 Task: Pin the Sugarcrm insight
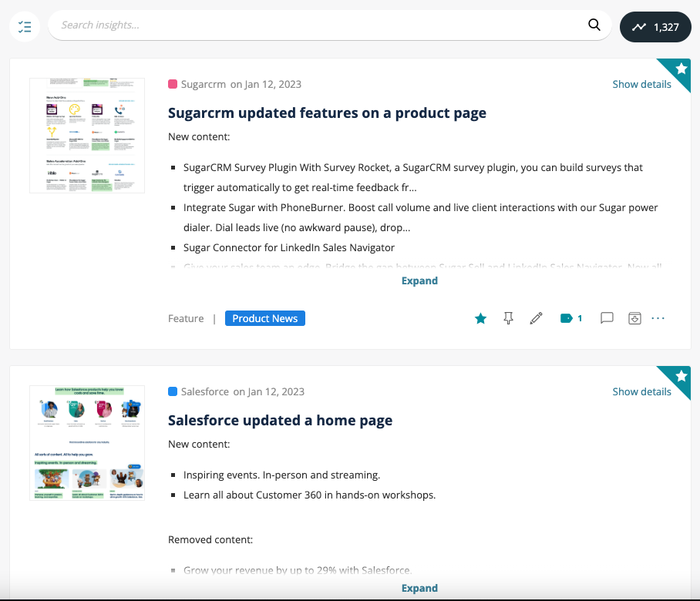coord(508,318)
